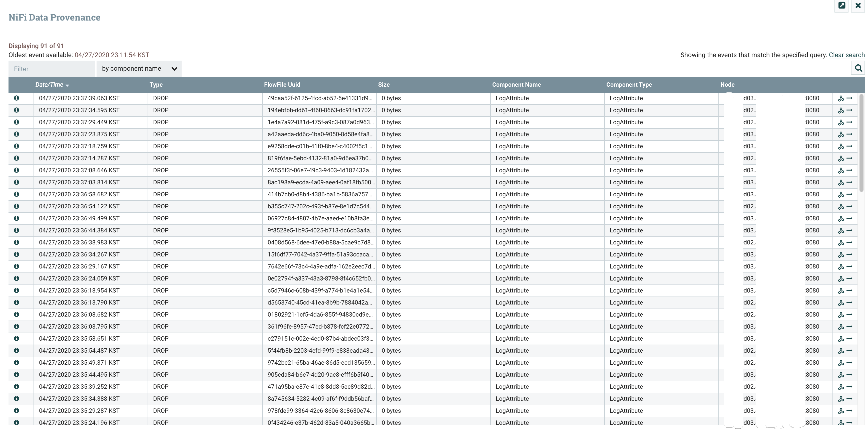Show lineage for the 23:37:34.595 event
Screen dimensions: 868x430
(x=841, y=110)
